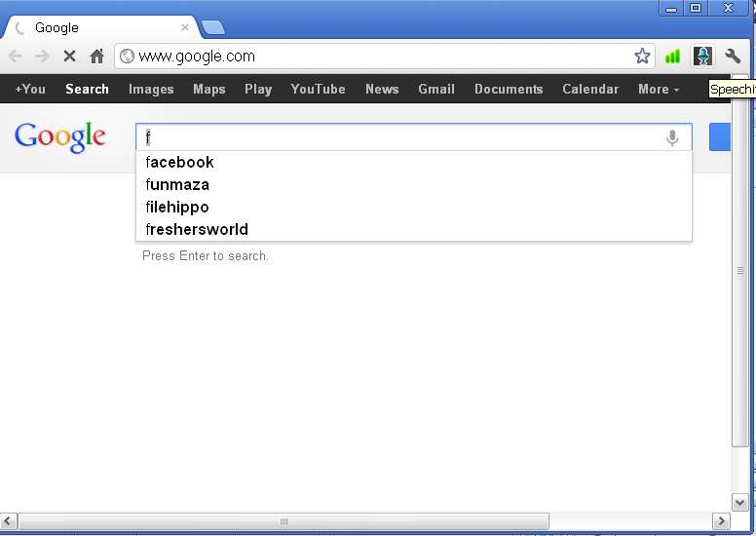This screenshot has width=756, height=536.
Task: Click in the www.google.com address bar
Action: [x=380, y=57]
